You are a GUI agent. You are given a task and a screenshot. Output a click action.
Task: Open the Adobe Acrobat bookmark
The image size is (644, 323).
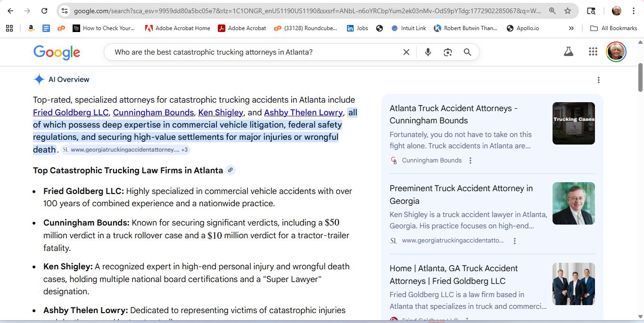tap(242, 28)
